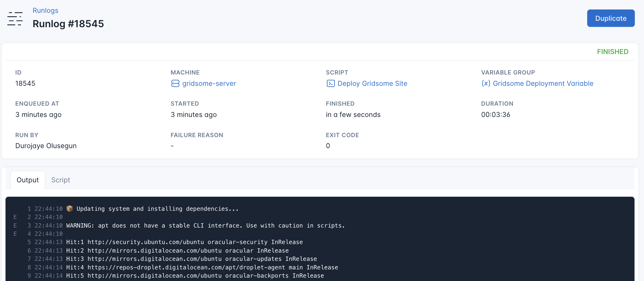Click the terminal icon beside Deploy Gridsome Site
Screen dimensions: 644x281
pyautogui.click(x=331, y=83)
